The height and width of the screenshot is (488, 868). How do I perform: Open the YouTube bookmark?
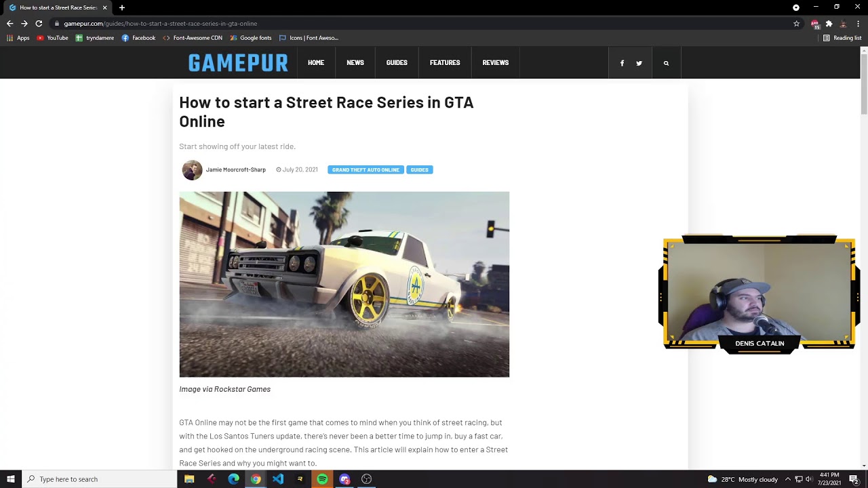pyautogui.click(x=53, y=38)
